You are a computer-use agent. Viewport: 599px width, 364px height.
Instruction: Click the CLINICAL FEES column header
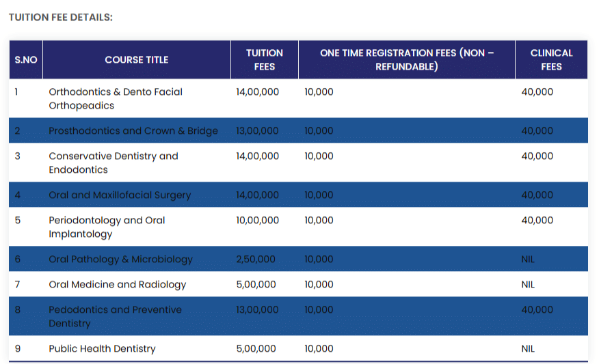pyautogui.click(x=551, y=59)
